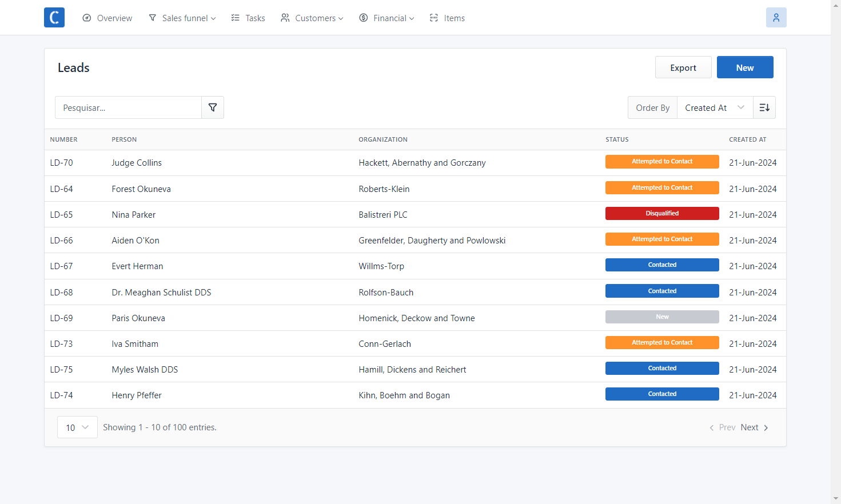Screen dimensions: 841x504
Task: Open lead LD-66
Action: tap(61, 241)
